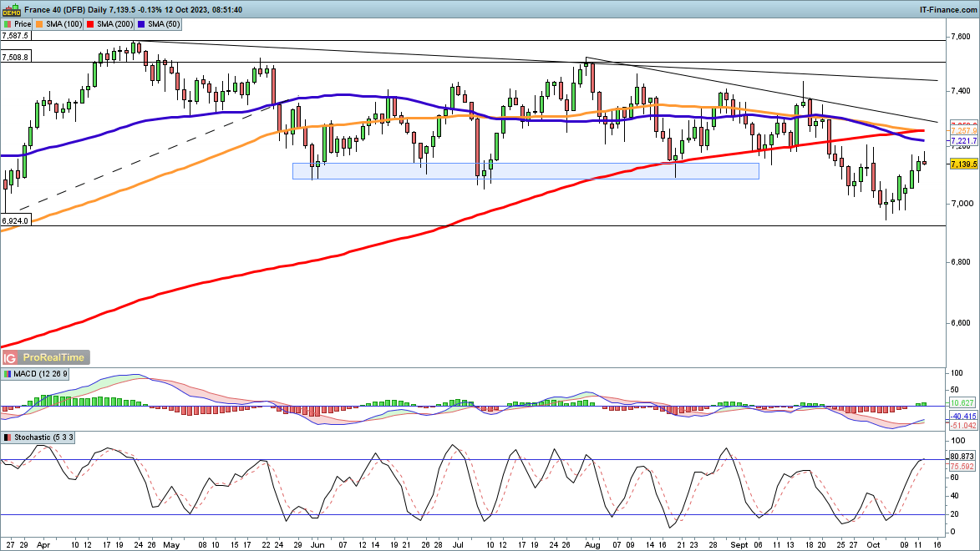Click the Stochastic panel icon
980x551 pixels.
8,437
